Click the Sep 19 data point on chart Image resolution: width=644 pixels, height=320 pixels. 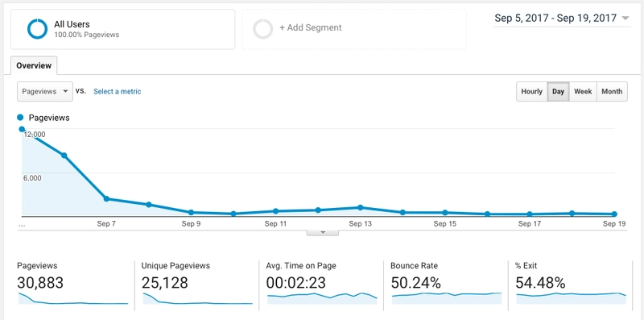pos(614,214)
